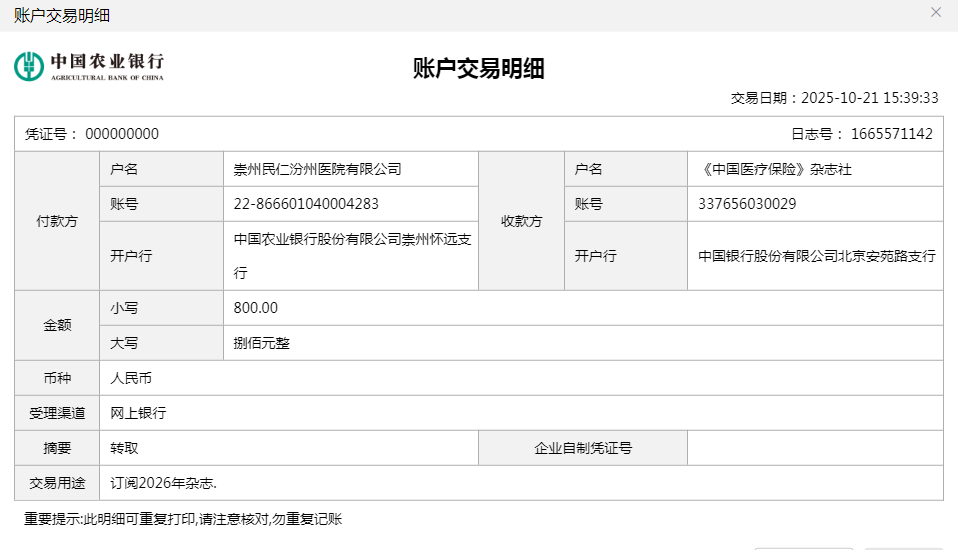Click the 账户交易明细 heading

point(478,68)
